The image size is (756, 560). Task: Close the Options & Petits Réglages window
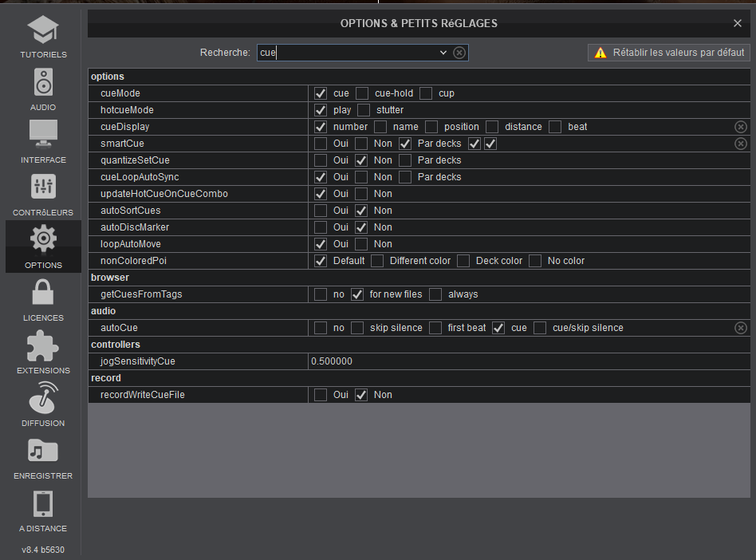pos(738,23)
